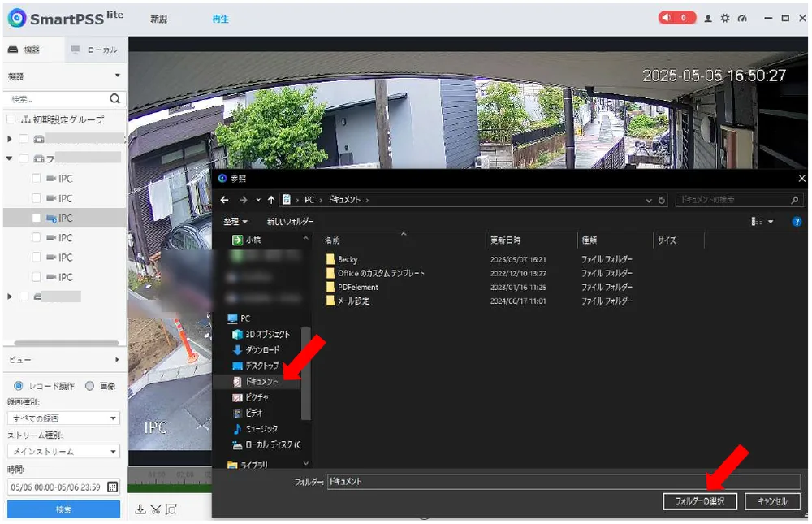
Task: Click the green recording timeline bar
Action: point(170,487)
